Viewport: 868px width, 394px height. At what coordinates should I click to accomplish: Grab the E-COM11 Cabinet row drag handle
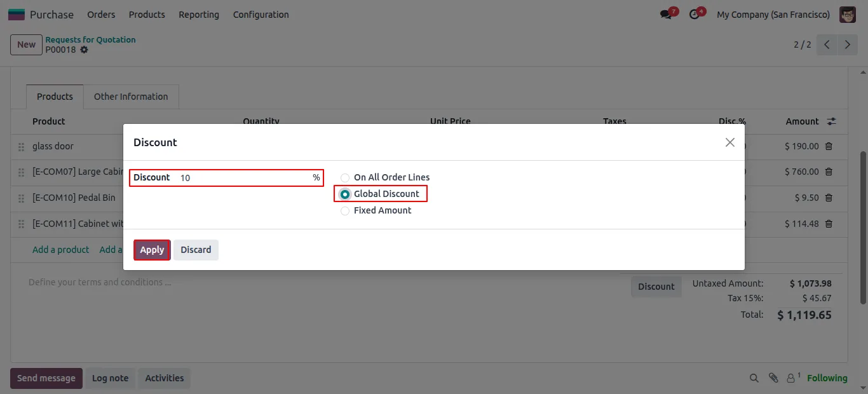point(21,224)
